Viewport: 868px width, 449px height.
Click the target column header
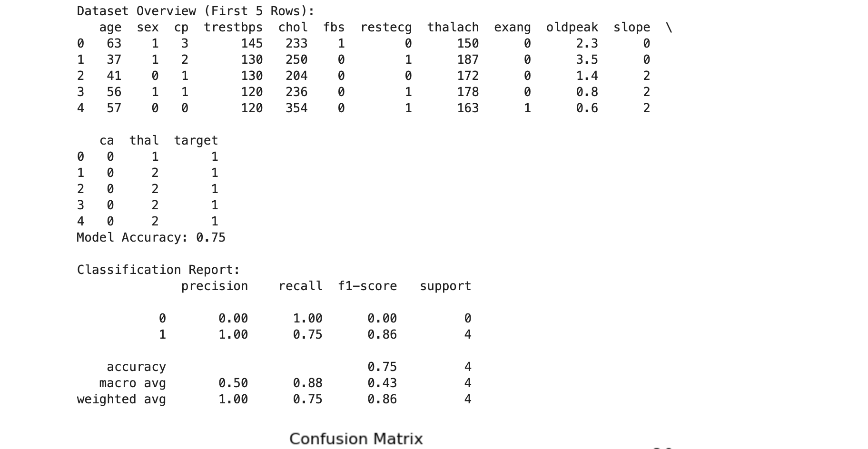(196, 140)
